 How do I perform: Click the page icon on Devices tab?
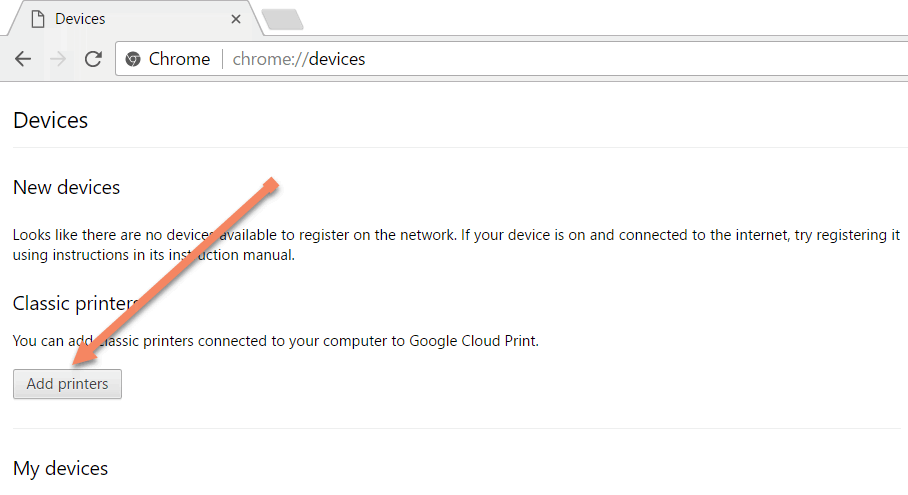(x=38, y=19)
